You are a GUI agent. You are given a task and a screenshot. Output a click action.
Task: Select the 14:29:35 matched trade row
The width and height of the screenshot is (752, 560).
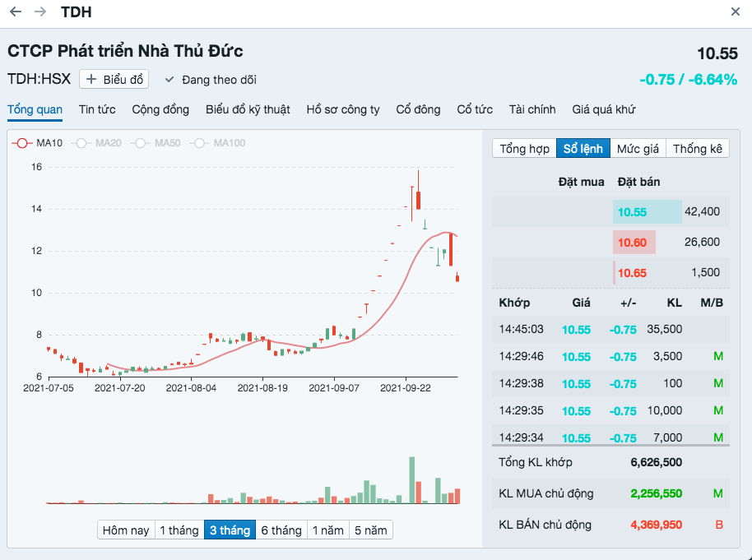(610, 410)
